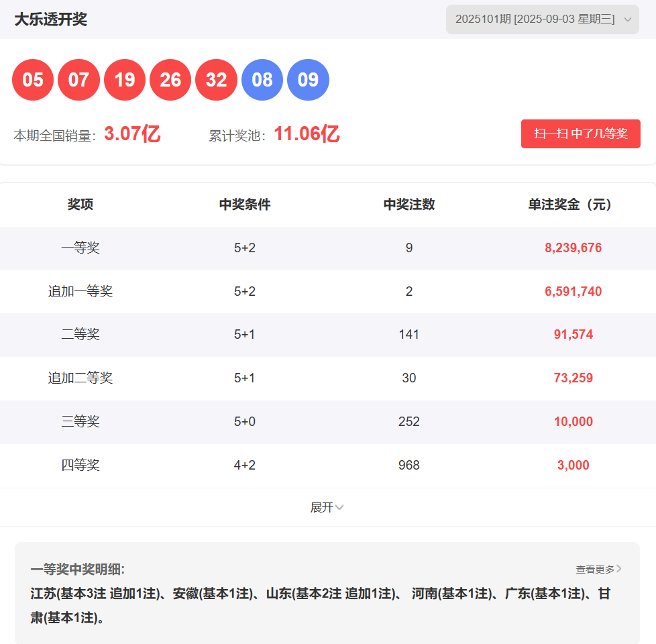Open the 2025101期 draw period dropdown

point(542,19)
